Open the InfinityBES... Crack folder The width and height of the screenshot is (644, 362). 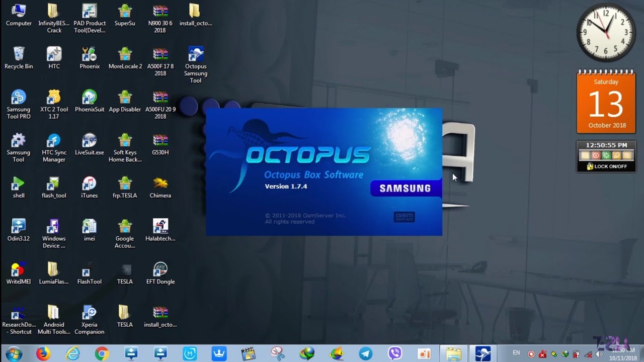54,18
